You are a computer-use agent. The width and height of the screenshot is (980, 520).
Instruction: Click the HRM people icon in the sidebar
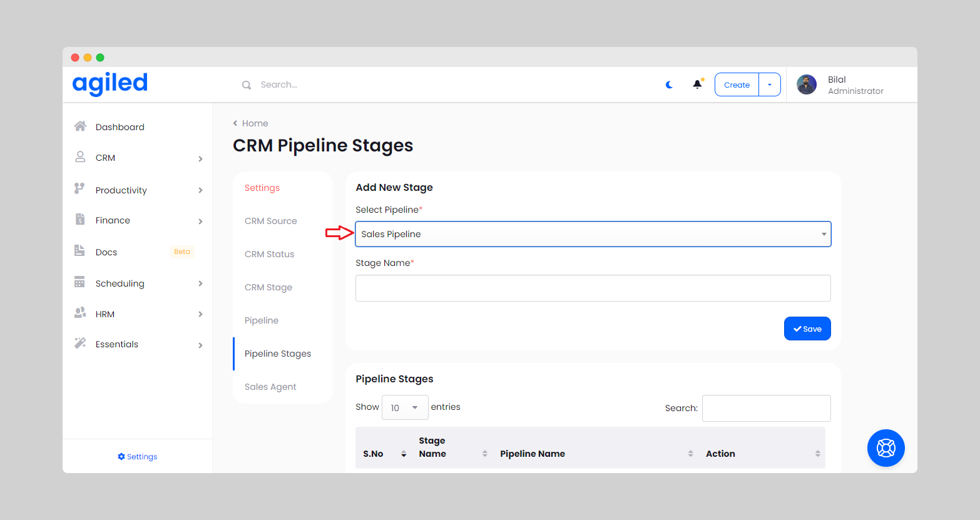point(80,313)
